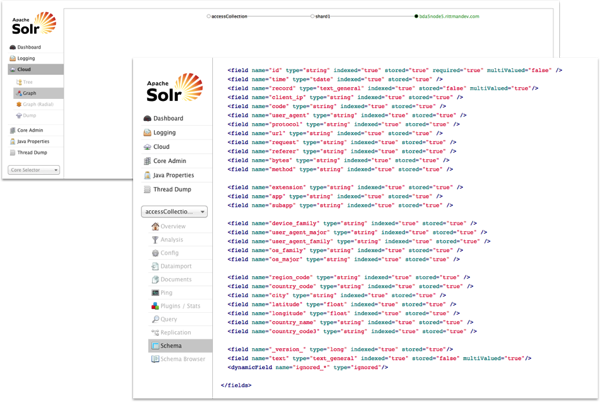
Task: Open the accessCollection core selector dropdown
Action: [x=174, y=212]
